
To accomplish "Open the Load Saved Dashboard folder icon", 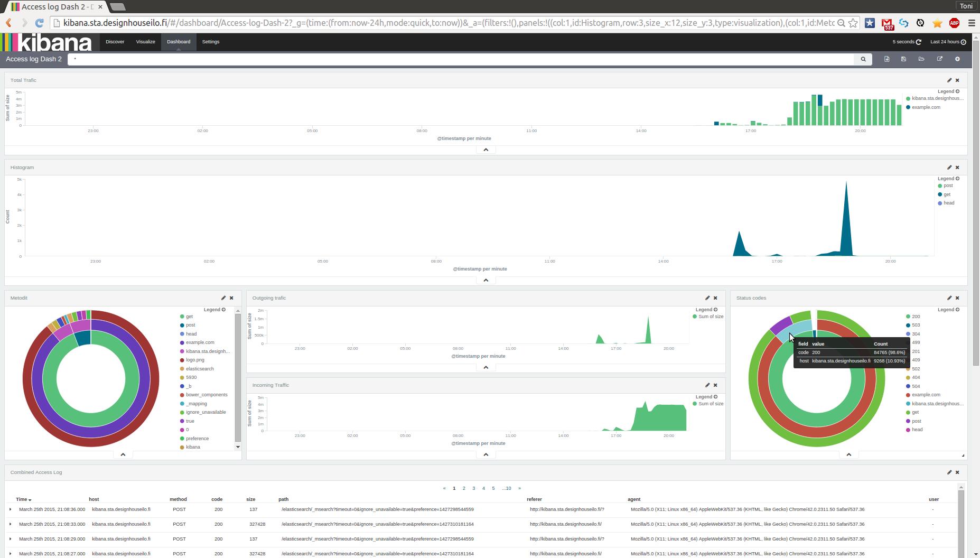I will tap(921, 59).
